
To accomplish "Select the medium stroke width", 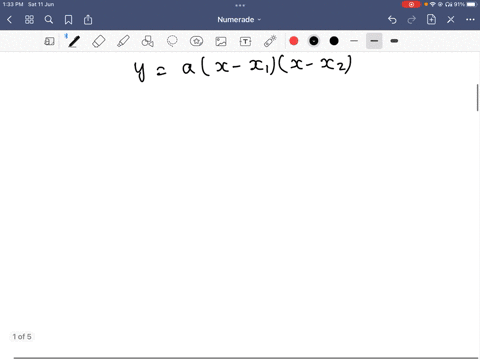I will (x=374, y=41).
